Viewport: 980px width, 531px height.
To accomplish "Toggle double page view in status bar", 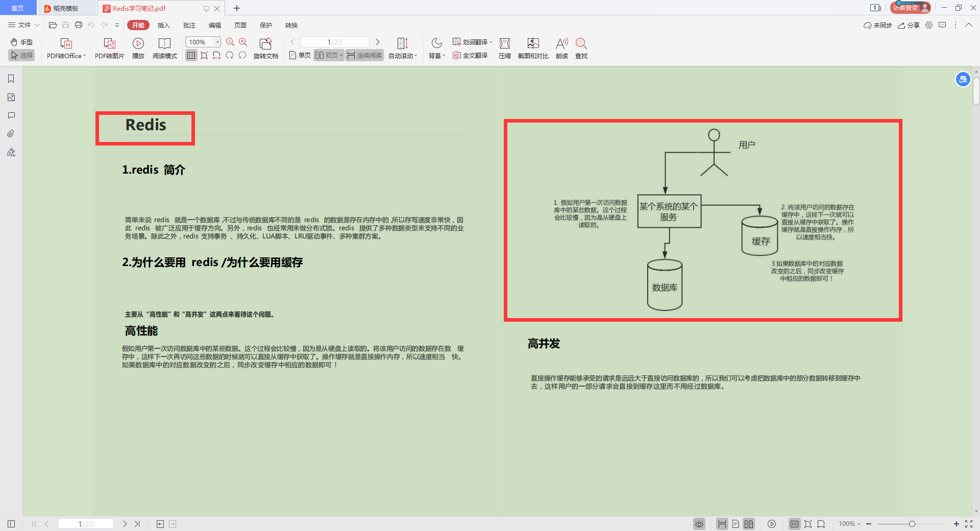I will (x=749, y=524).
